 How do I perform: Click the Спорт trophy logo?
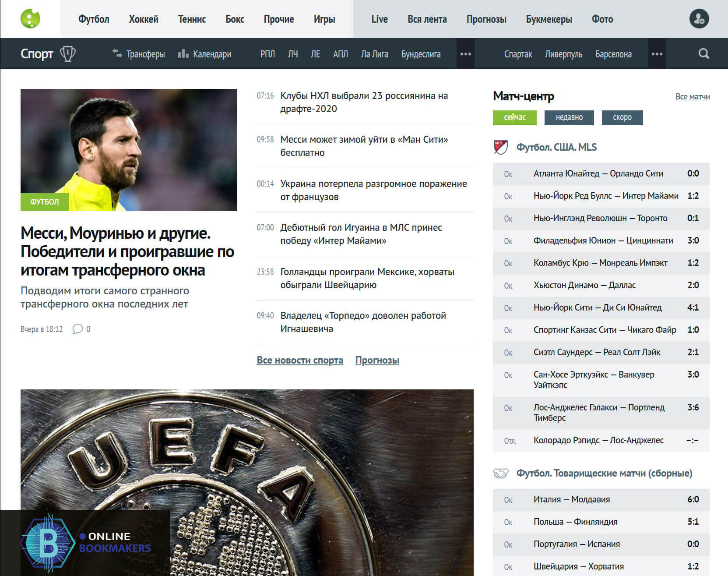[x=48, y=53]
